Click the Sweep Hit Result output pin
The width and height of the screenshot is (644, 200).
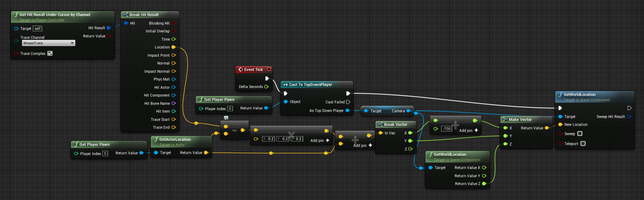pyautogui.click(x=629, y=117)
